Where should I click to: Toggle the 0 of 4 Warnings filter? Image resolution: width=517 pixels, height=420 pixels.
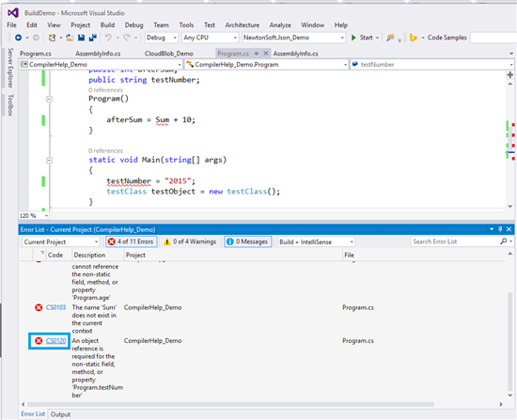pos(190,241)
